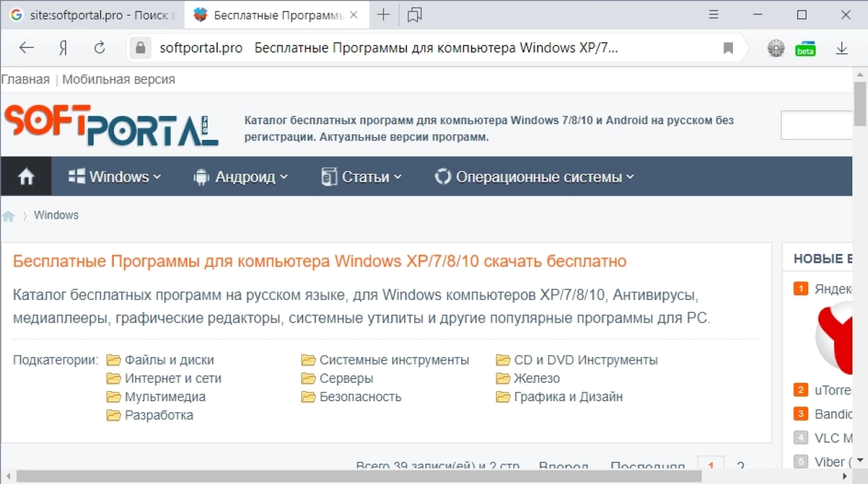Open the Безопасность subcategory
Screen dimensions: 868x484
(x=361, y=396)
